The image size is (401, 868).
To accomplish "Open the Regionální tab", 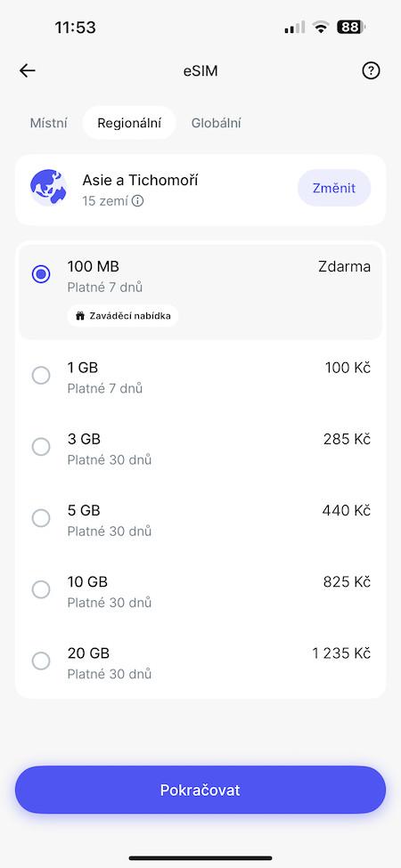I will [x=129, y=123].
